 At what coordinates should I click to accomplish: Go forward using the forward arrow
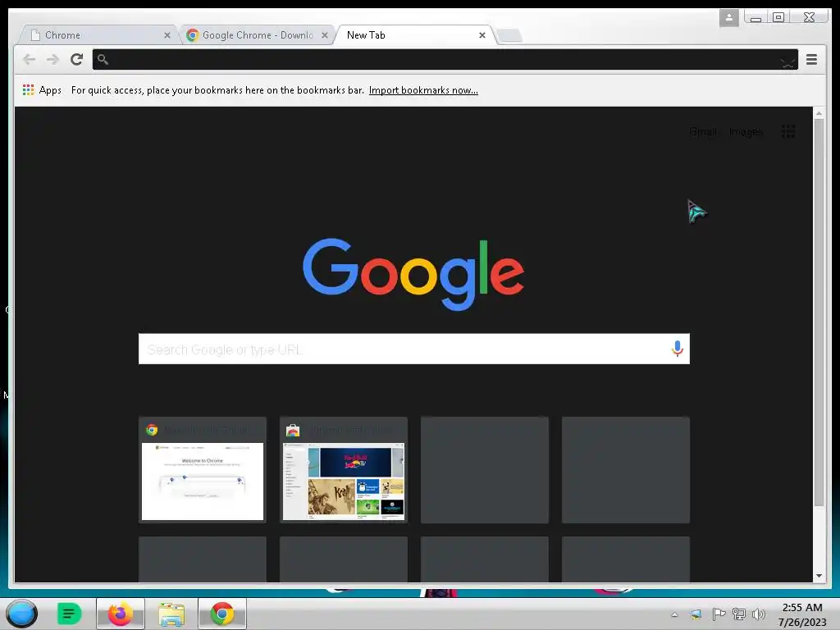(x=52, y=59)
